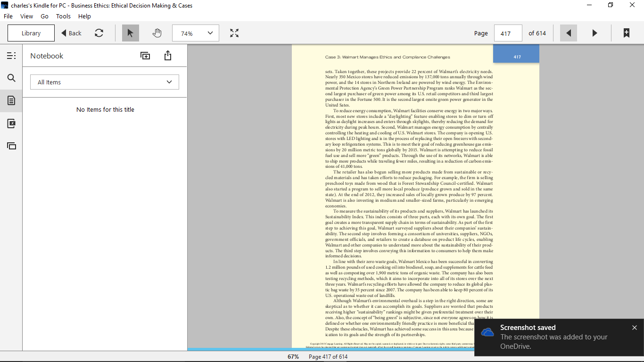Toggle full screen view icon

(234, 33)
